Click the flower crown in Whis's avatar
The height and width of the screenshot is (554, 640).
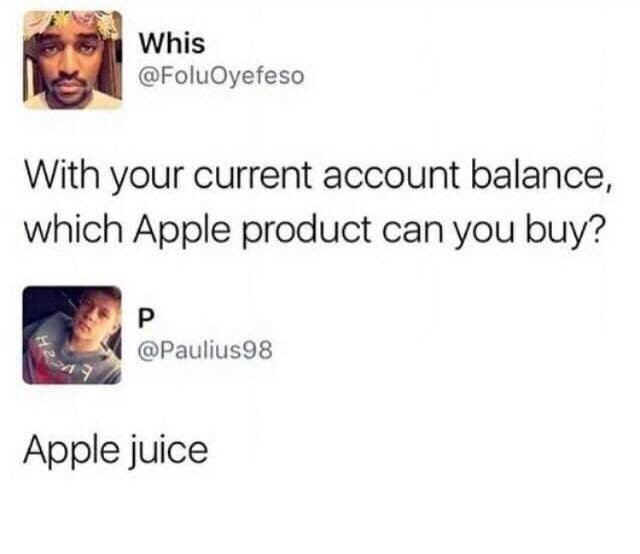click(x=73, y=23)
